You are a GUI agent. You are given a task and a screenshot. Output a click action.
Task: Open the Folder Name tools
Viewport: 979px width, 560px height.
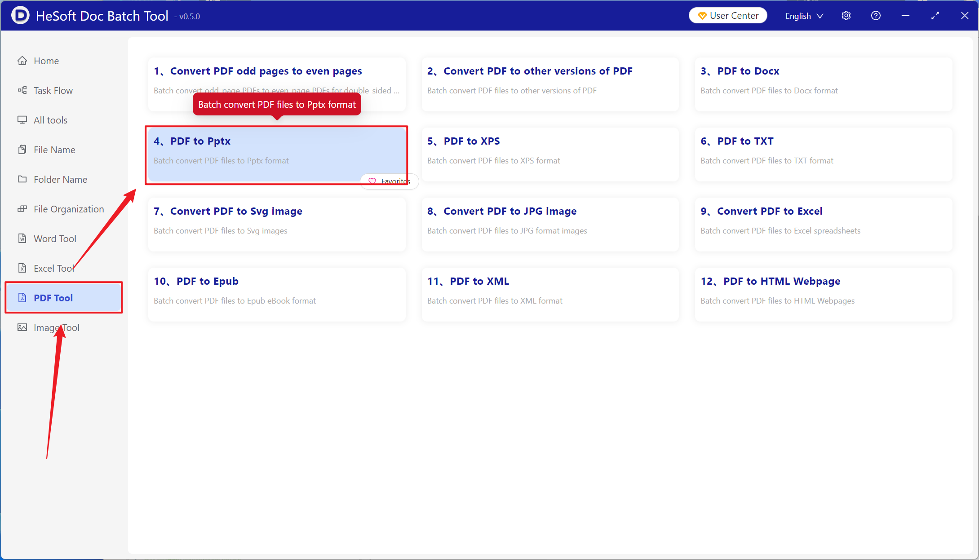click(x=63, y=179)
